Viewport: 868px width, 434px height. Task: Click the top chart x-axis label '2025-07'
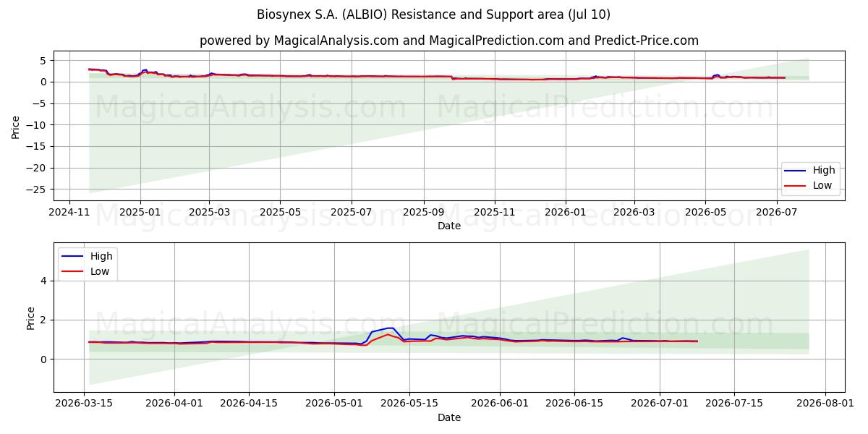pyautogui.click(x=351, y=213)
